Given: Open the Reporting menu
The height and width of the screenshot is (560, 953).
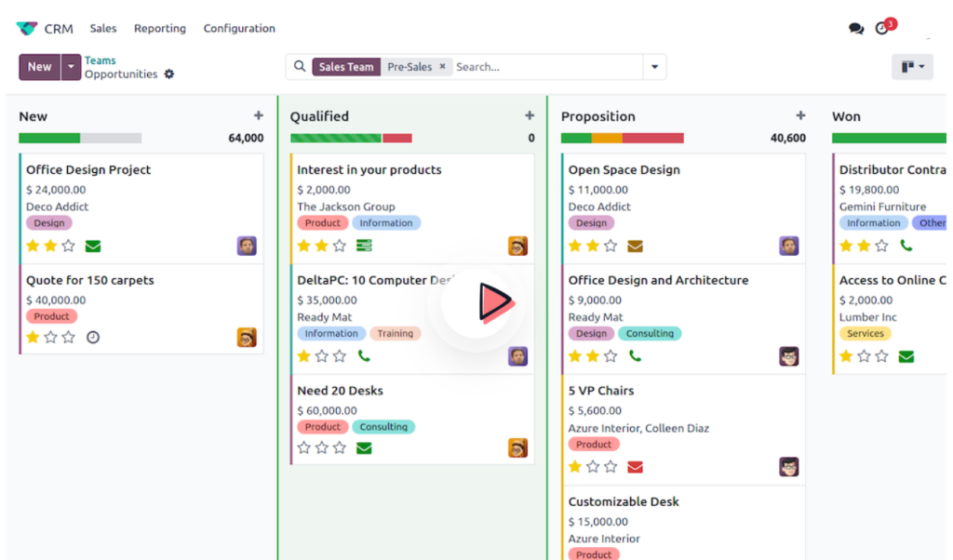Looking at the screenshot, I should point(160,29).
